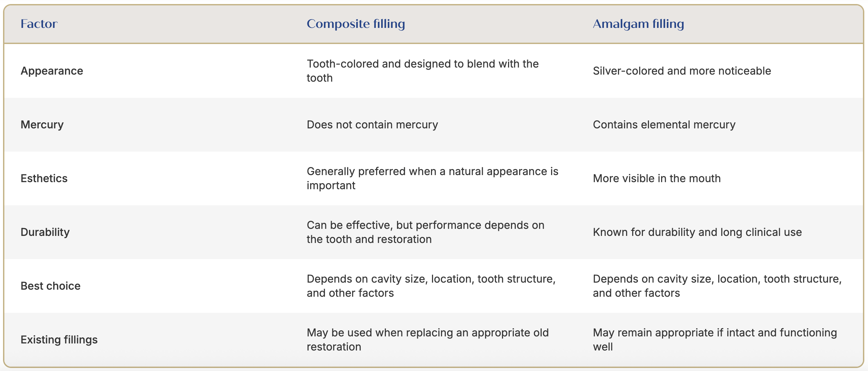Click 'Does not contain mercury' cell
This screenshot has height=371, width=868.
[x=372, y=125]
